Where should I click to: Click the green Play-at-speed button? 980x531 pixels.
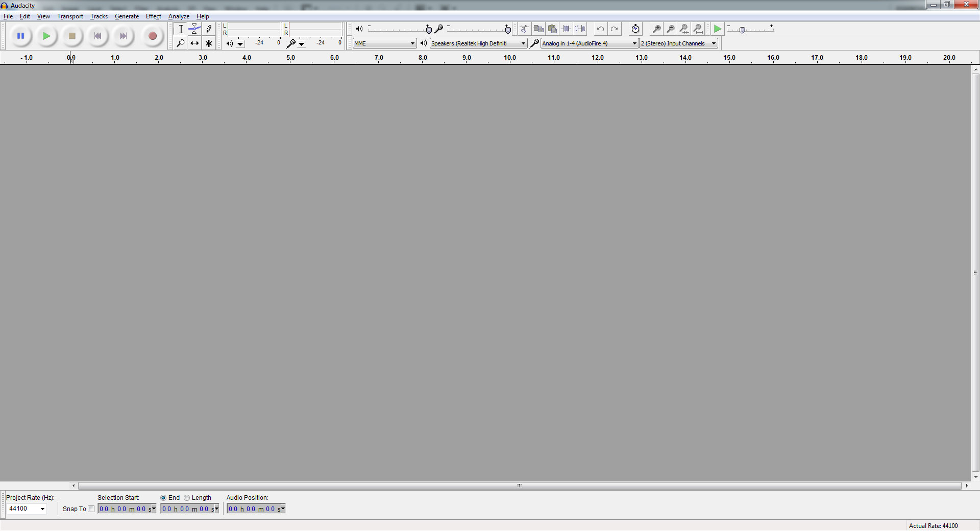[x=718, y=29]
